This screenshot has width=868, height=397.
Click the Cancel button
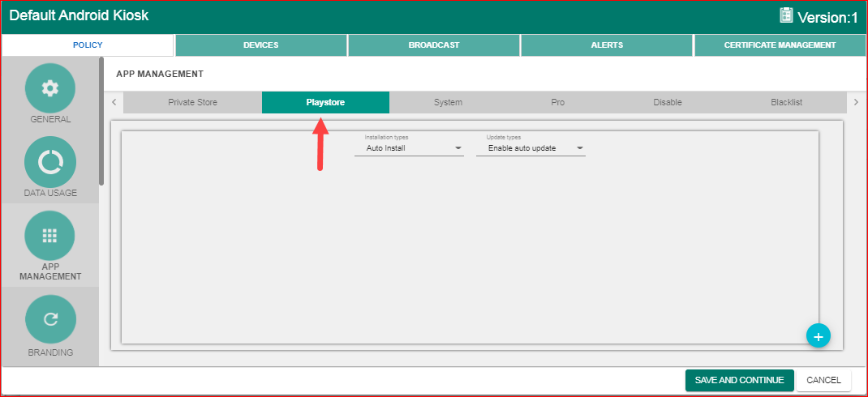(823, 381)
